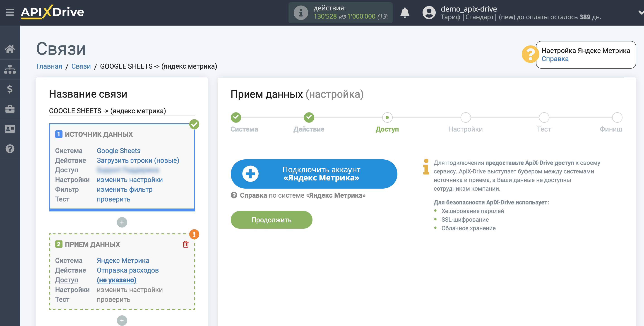Click the ИСТОЧНИК ДАННЫХ header

[99, 134]
